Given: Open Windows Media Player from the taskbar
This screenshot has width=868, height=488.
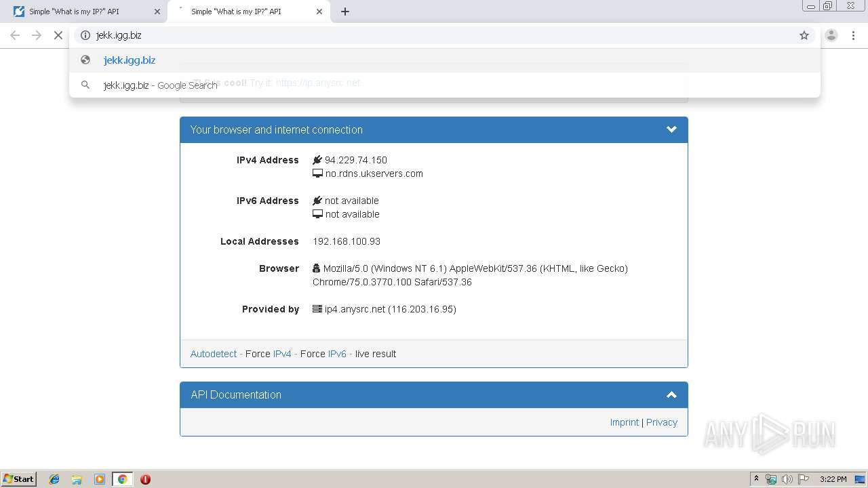Looking at the screenshot, I should 100,479.
